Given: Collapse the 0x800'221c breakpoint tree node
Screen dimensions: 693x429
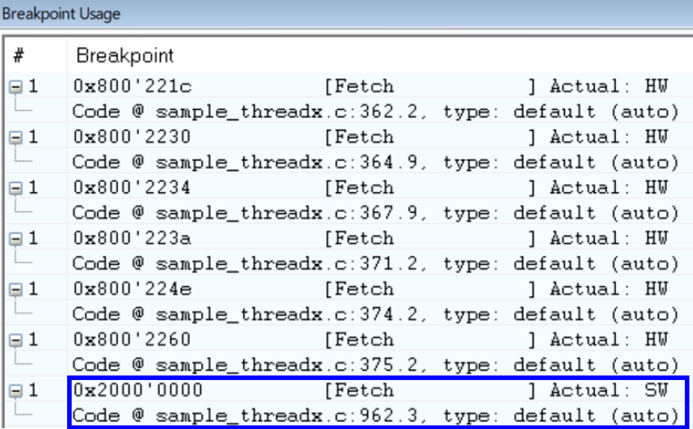Looking at the screenshot, I should tap(15, 86).
